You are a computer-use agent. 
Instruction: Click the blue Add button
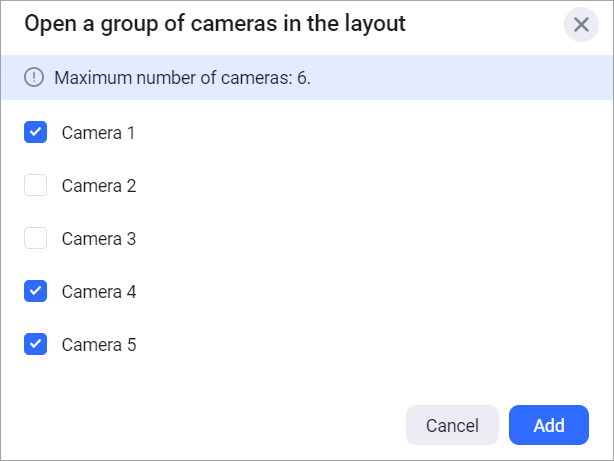549,425
